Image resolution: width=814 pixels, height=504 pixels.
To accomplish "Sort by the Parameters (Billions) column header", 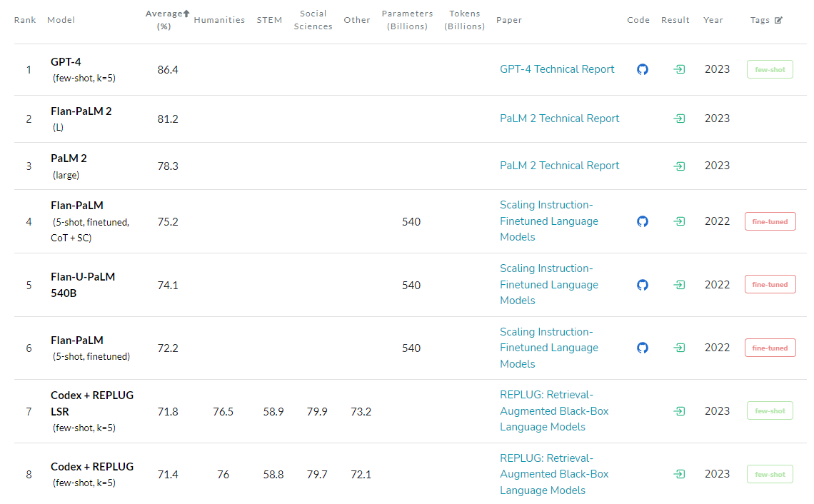I will pyautogui.click(x=407, y=20).
